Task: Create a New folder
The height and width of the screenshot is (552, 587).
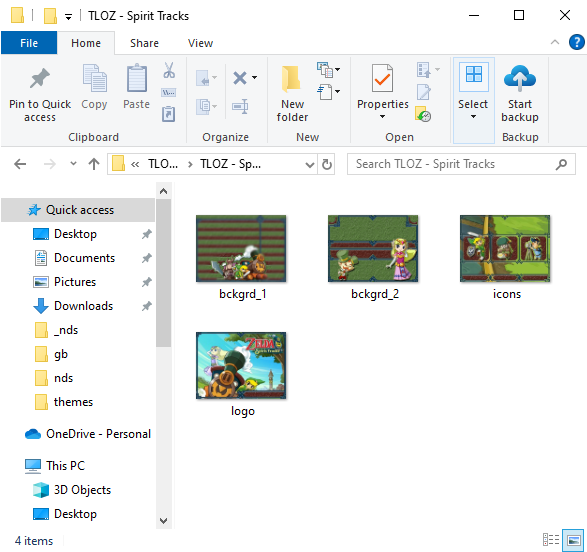Action: [x=292, y=93]
